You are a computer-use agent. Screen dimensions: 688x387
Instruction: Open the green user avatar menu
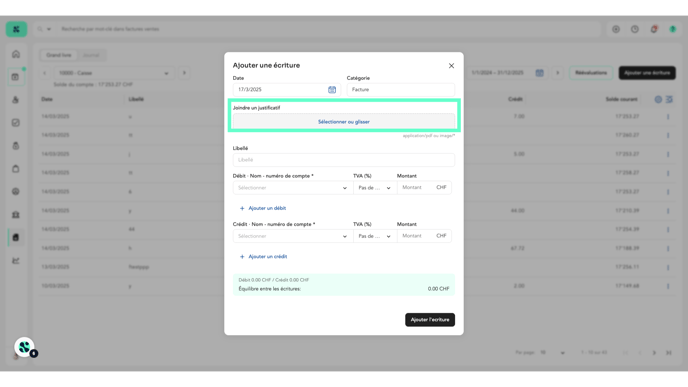[673, 29]
